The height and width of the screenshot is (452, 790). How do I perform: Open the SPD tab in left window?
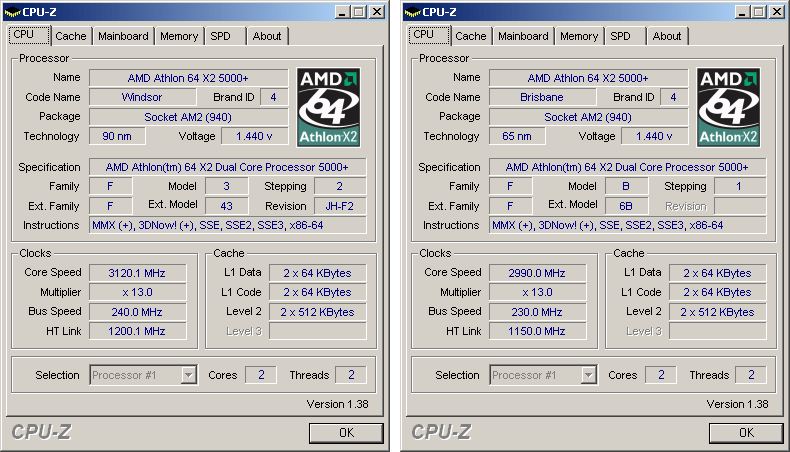tap(225, 36)
